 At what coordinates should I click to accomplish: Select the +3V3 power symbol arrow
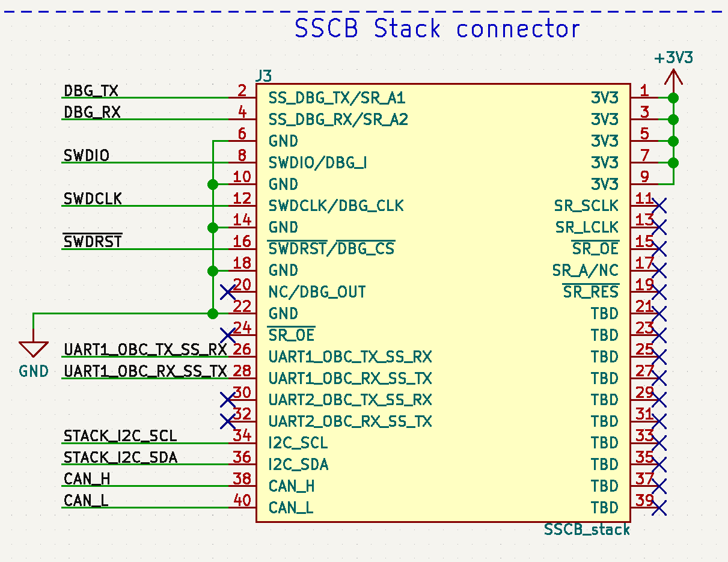click(673, 78)
